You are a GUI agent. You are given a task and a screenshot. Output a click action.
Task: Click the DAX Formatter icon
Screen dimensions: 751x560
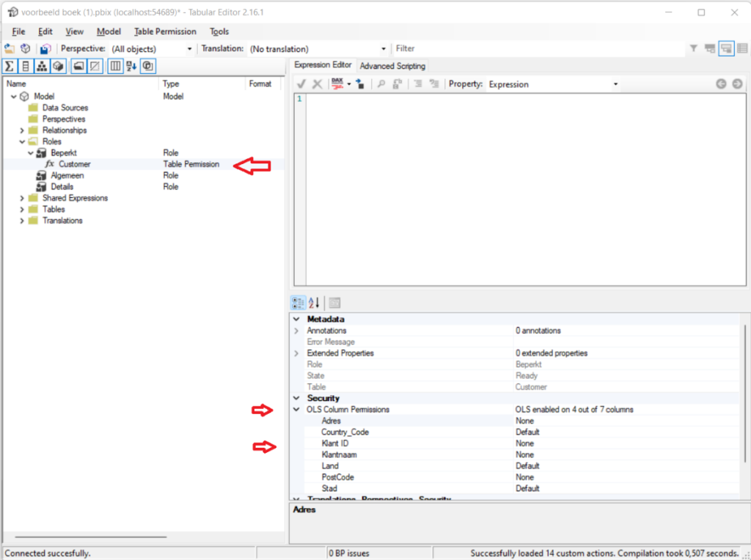[x=337, y=84]
